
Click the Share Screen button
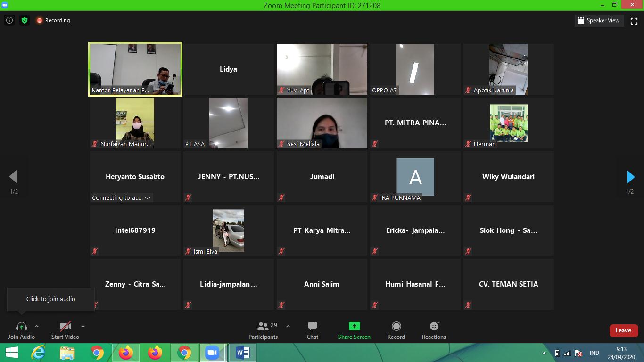[x=354, y=330]
